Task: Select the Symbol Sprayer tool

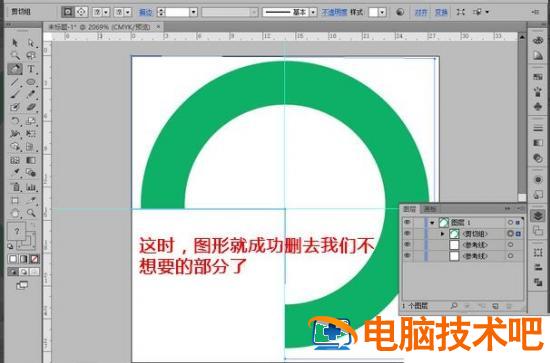Action: coord(15,187)
